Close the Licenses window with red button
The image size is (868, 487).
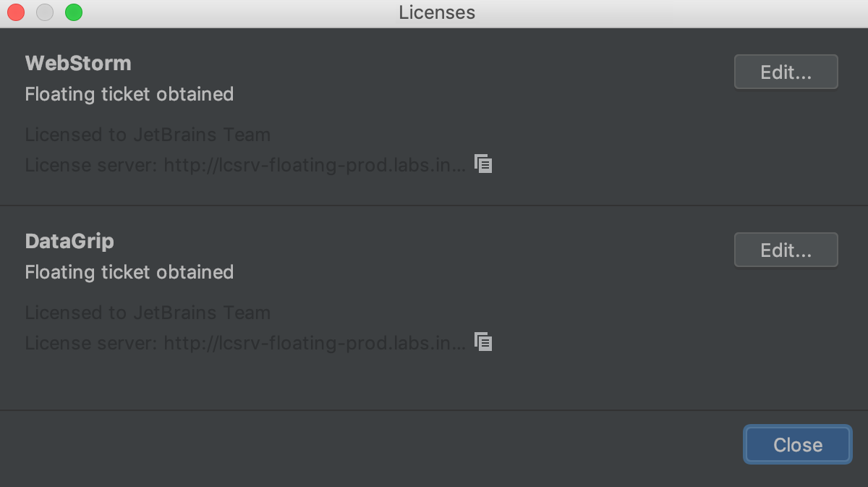(x=15, y=12)
